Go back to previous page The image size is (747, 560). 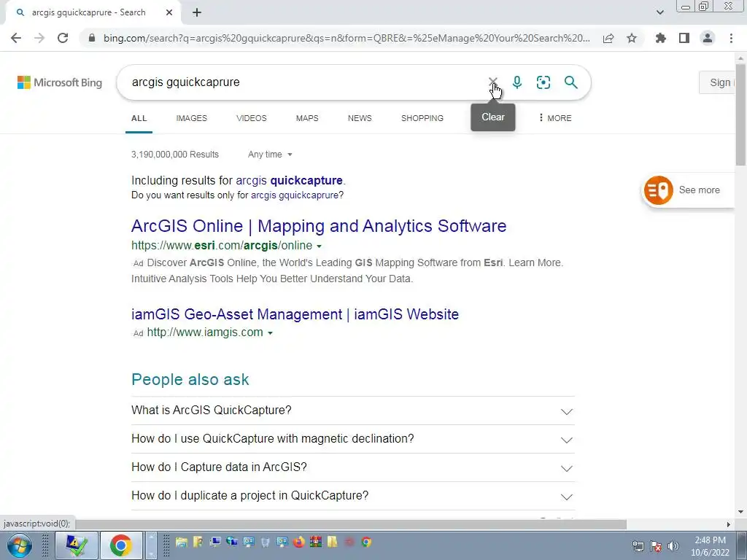(16, 38)
